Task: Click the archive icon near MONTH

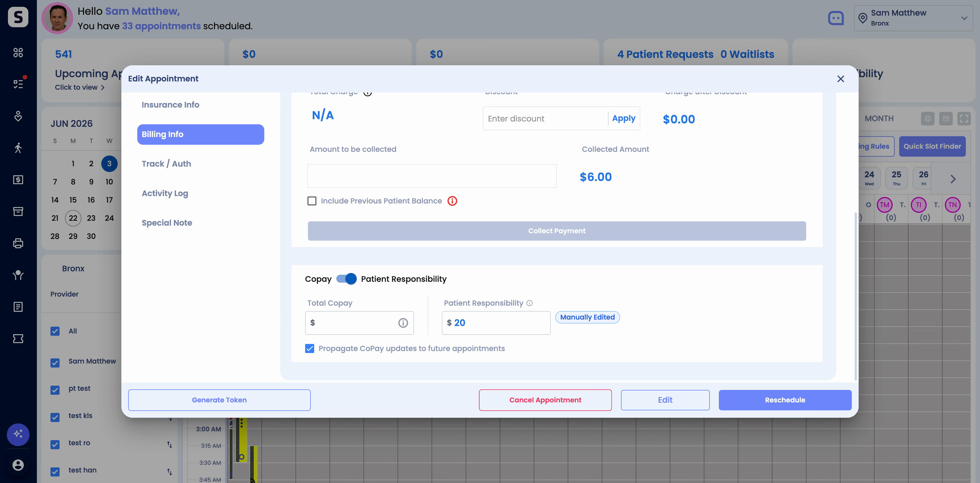Action: pos(946,119)
